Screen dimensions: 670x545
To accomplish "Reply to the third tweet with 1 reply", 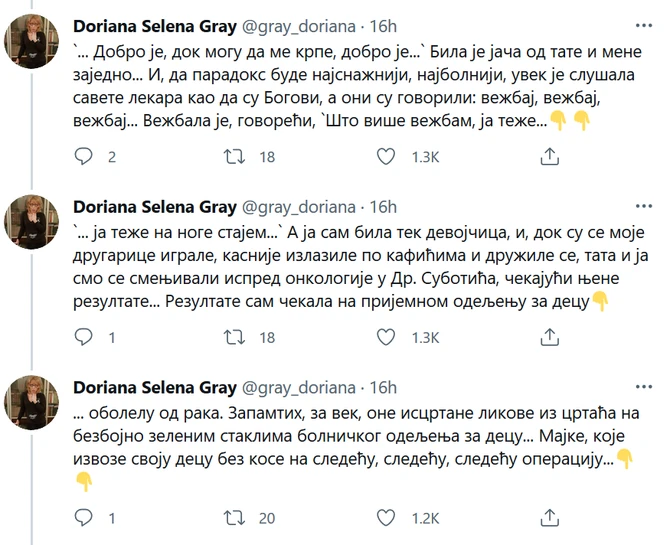I will click(x=83, y=518).
